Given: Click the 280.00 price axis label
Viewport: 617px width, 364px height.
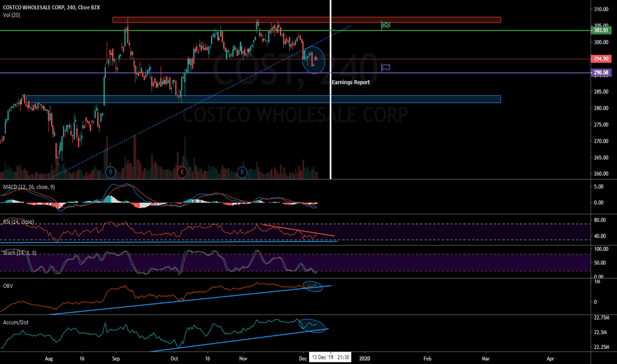Looking at the screenshot, I should pos(601,109).
